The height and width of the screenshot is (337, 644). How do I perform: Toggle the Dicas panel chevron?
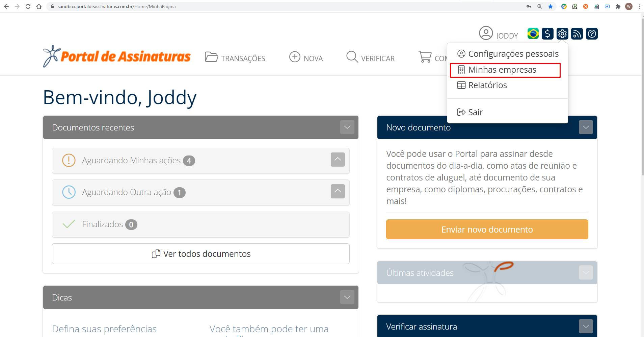click(347, 297)
